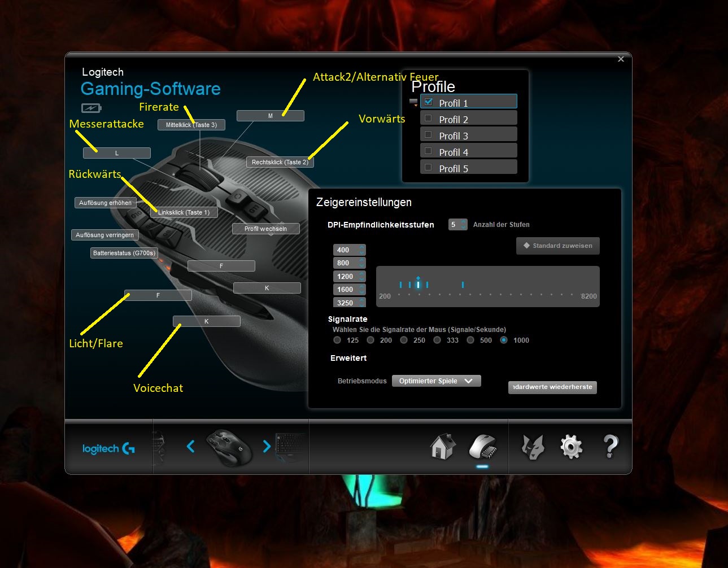Screen dimensions: 728x568
Task: Click the 1200 DPI value field
Action: point(345,277)
